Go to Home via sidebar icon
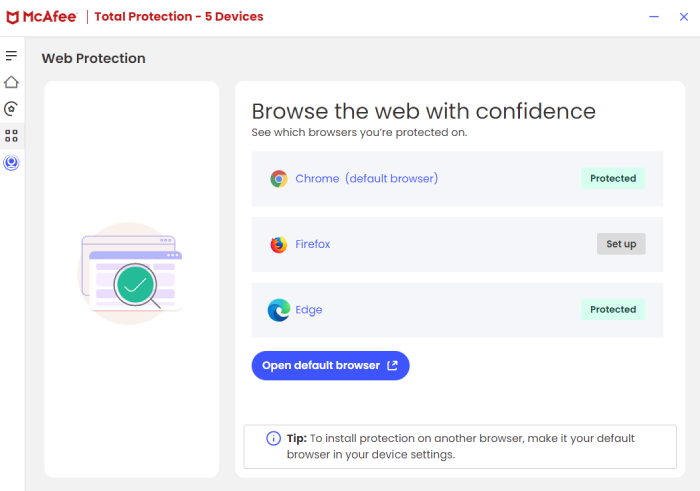 [11, 82]
